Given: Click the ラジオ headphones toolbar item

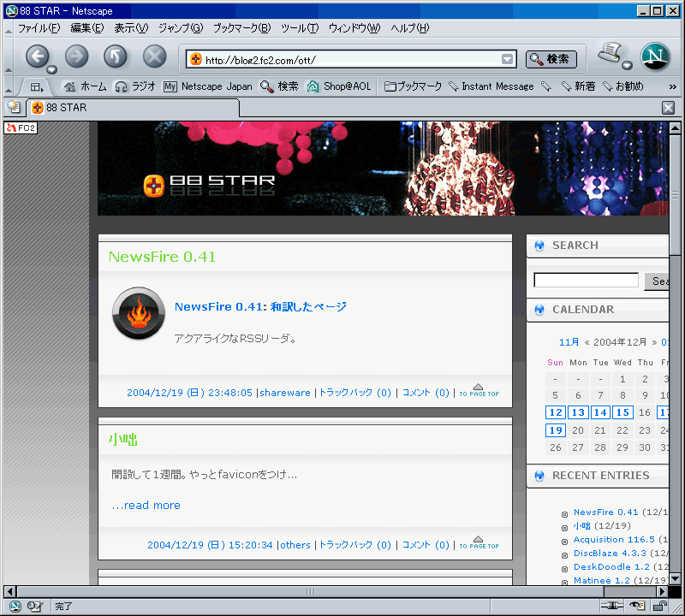Looking at the screenshot, I should click(135, 86).
